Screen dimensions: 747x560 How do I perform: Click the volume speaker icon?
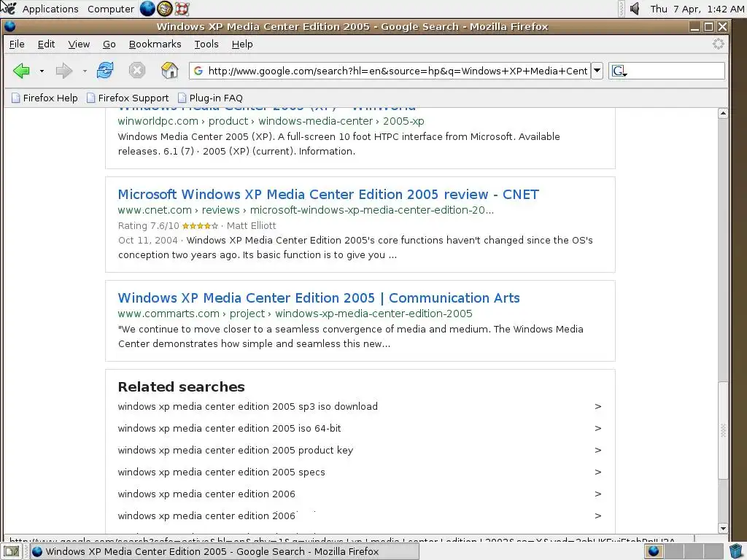(635, 9)
